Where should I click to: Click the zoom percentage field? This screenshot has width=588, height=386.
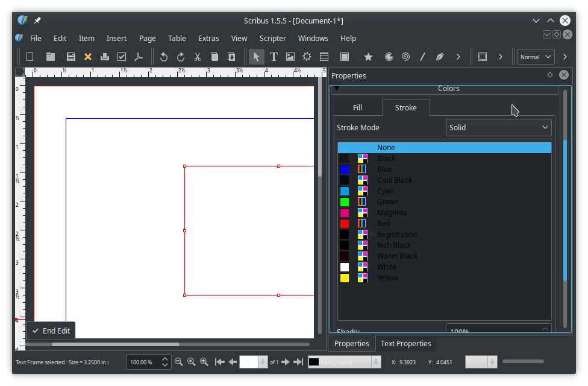[142, 362]
